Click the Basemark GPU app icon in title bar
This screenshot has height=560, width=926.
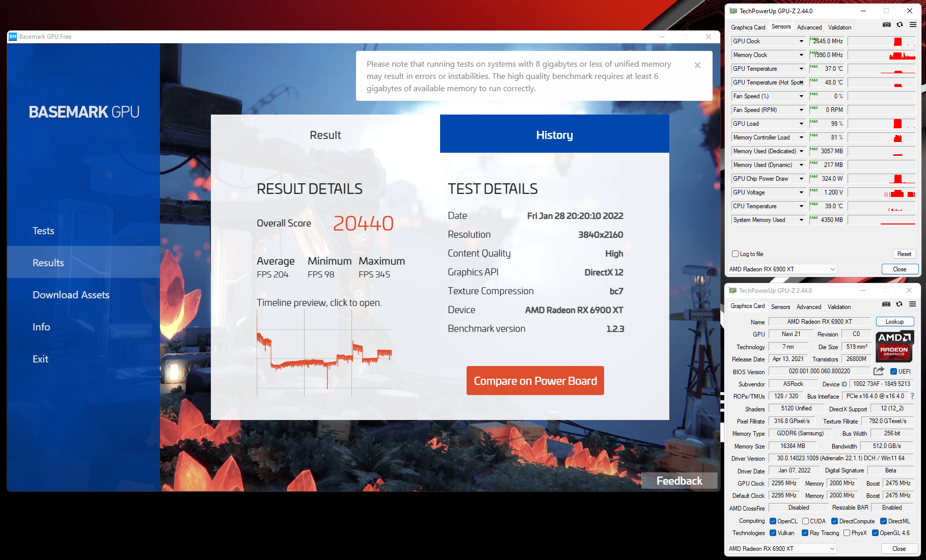click(x=13, y=37)
